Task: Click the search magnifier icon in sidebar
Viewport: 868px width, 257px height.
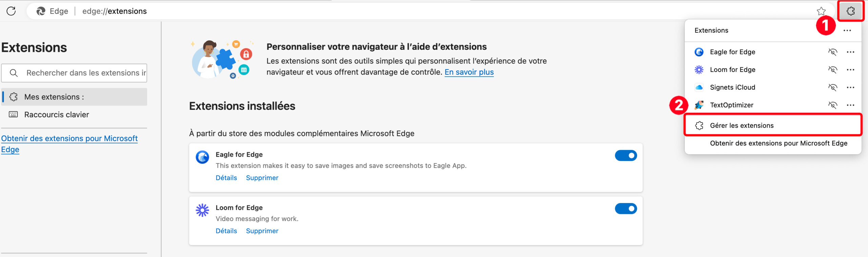Action: (x=14, y=73)
